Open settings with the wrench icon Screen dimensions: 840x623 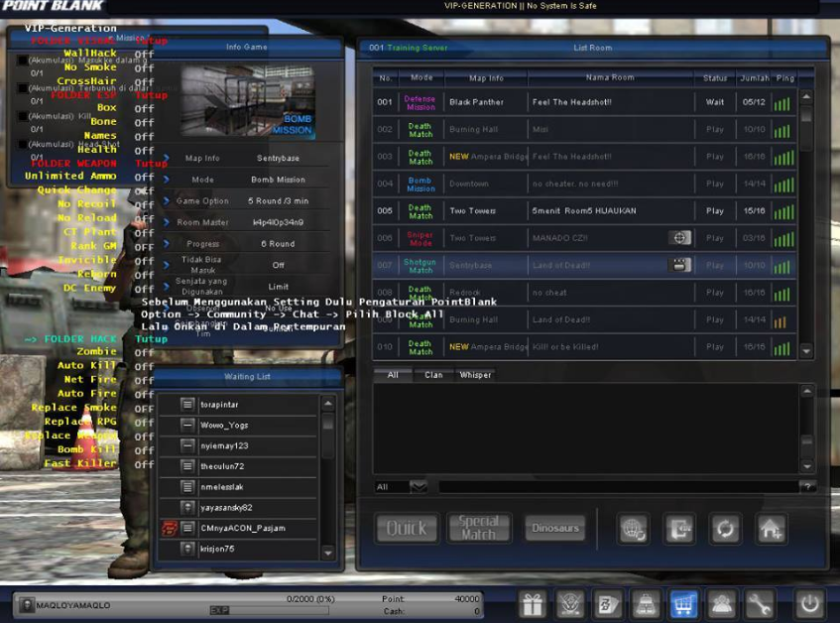[760, 603]
